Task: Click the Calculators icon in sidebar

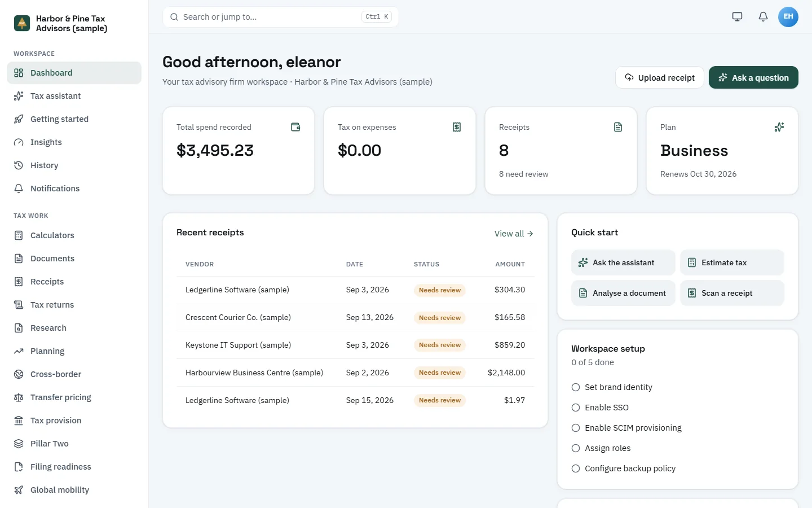Action: (19, 235)
